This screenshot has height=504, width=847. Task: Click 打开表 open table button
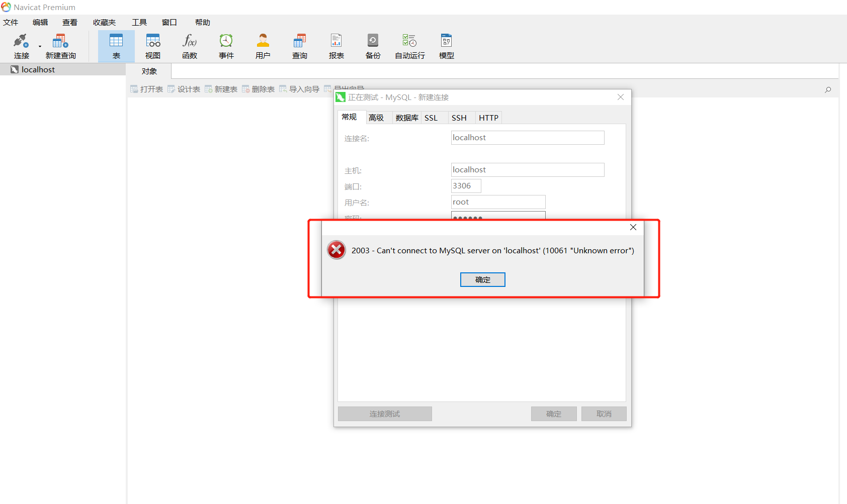point(147,89)
